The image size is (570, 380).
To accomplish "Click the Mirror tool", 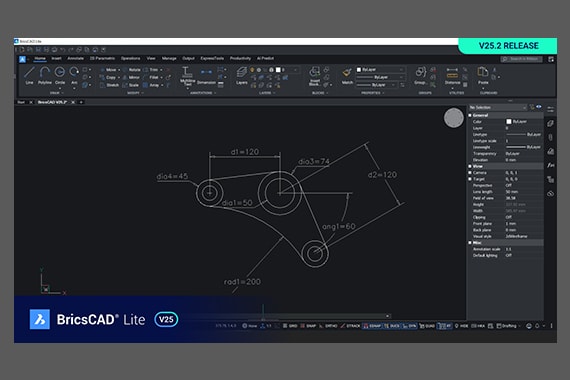I will click(131, 77).
